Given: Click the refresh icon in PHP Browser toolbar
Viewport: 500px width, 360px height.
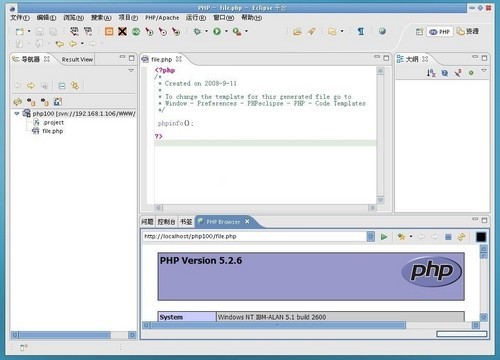Looking at the screenshot, I should coord(461,237).
